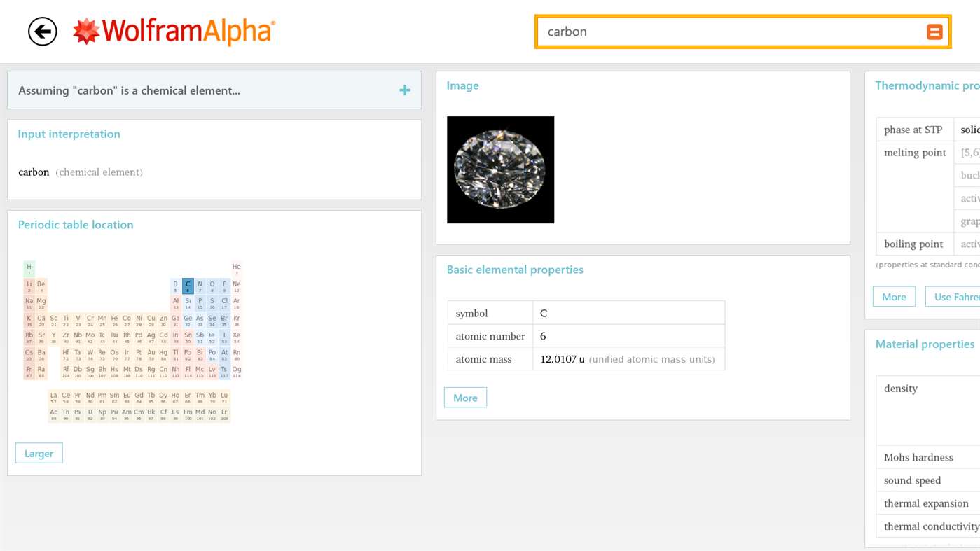This screenshot has height=551, width=980.
Task: Click the WolframAlpha logo
Action: click(x=174, y=31)
